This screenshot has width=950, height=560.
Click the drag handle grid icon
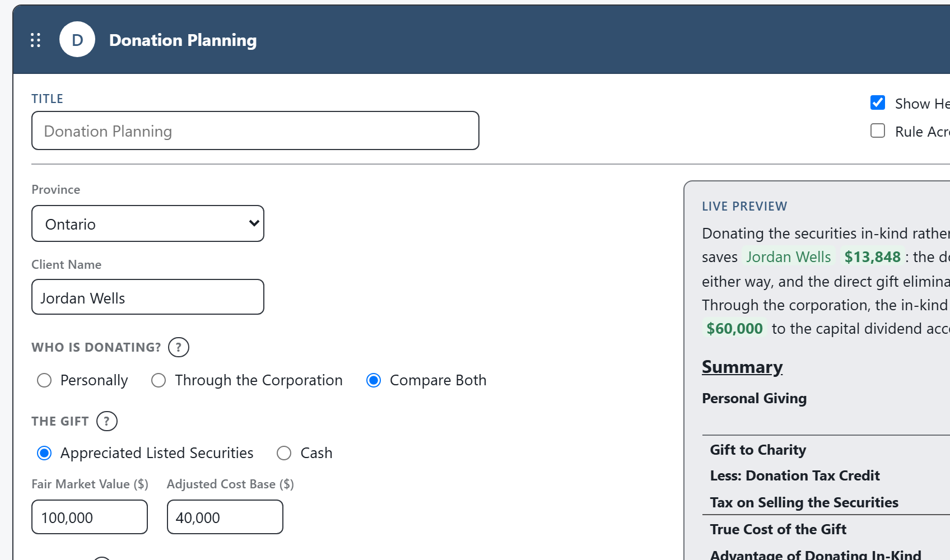pos(35,40)
